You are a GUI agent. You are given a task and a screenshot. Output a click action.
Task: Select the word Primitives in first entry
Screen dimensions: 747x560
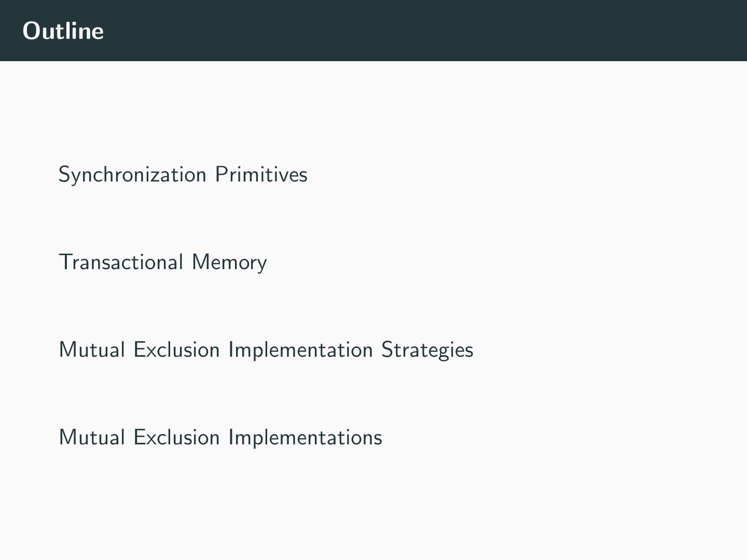[261, 175]
